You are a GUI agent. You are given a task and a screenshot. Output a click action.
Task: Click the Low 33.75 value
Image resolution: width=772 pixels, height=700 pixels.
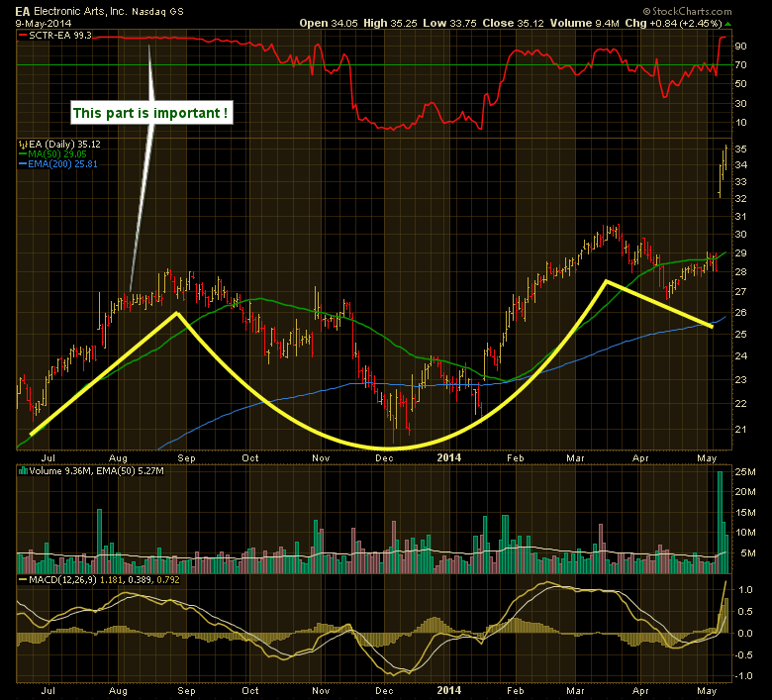[449, 23]
